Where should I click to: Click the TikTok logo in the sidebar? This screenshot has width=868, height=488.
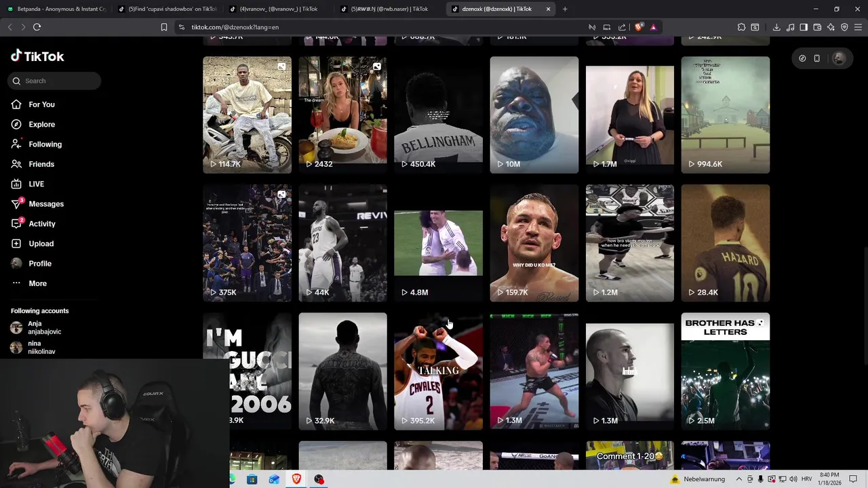[x=37, y=56]
